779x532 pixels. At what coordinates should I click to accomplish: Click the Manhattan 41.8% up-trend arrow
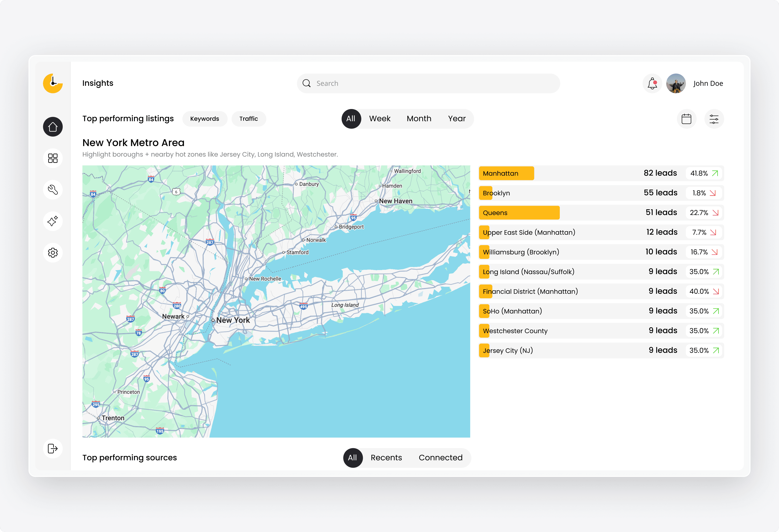point(715,173)
